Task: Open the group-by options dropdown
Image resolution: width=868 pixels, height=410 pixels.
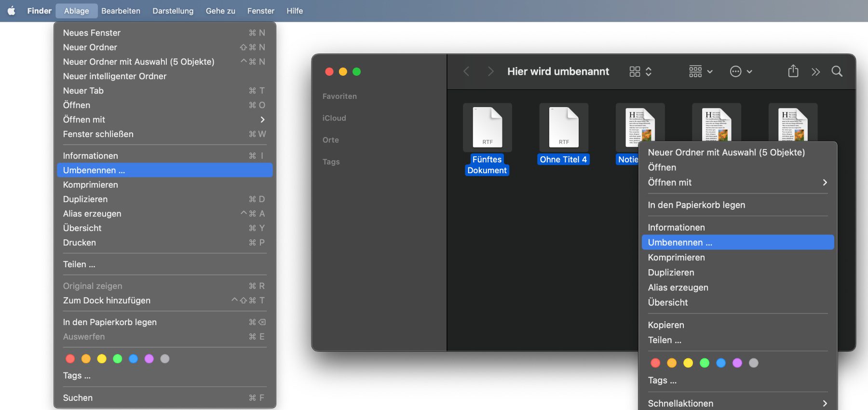Action: 701,72
